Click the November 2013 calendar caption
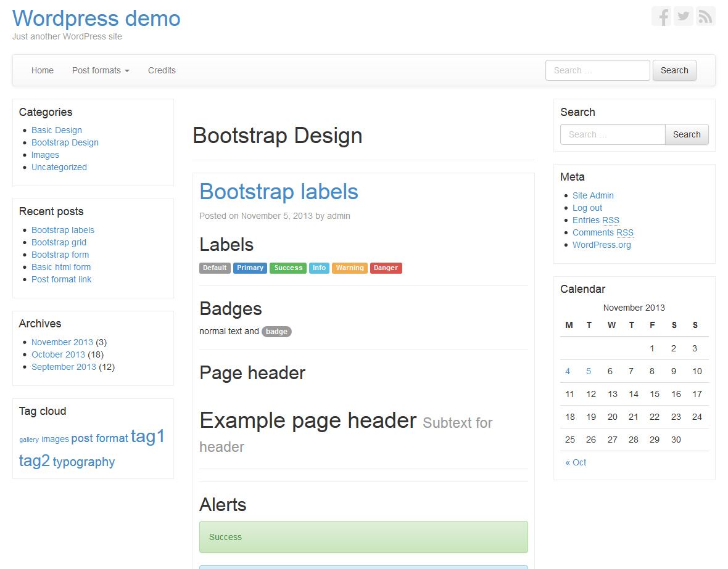The width and height of the screenshot is (728, 569). tap(634, 308)
